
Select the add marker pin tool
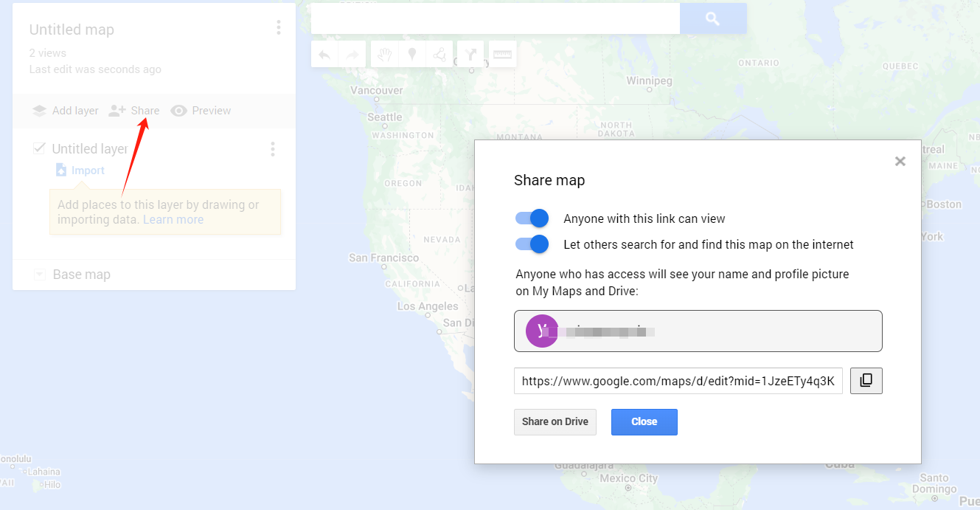tap(412, 55)
